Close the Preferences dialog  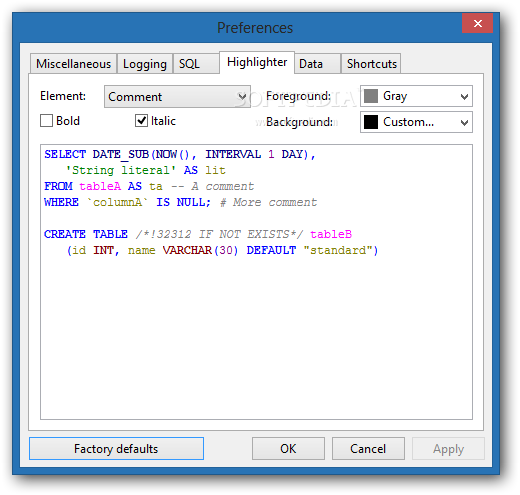click(477, 23)
